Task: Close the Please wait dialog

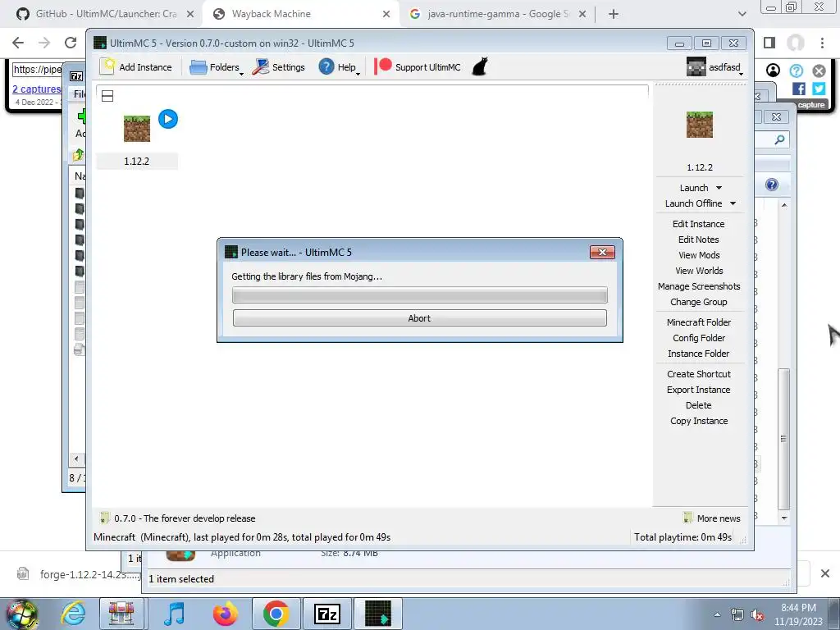Action: 602,253
